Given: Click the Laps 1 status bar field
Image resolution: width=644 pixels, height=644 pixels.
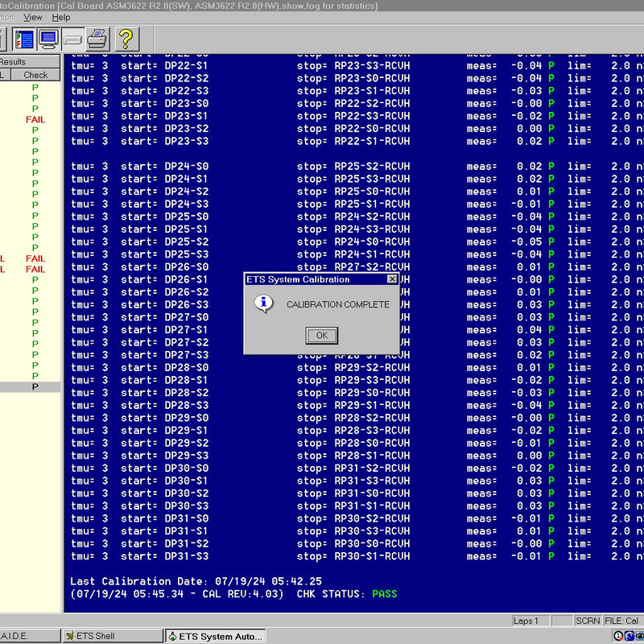Looking at the screenshot, I should coord(528,620).
